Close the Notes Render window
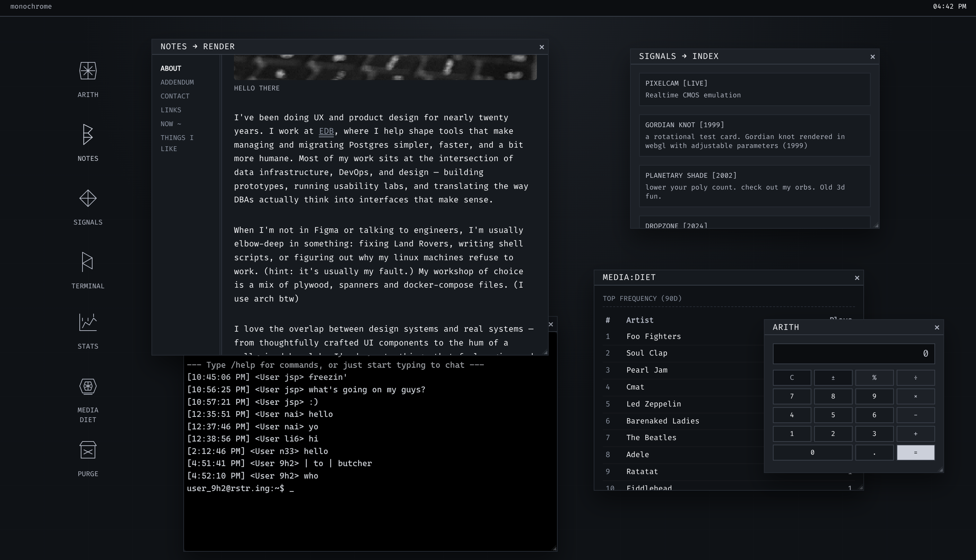This screenshot has height=560, width=976. [x=541, y=47]
